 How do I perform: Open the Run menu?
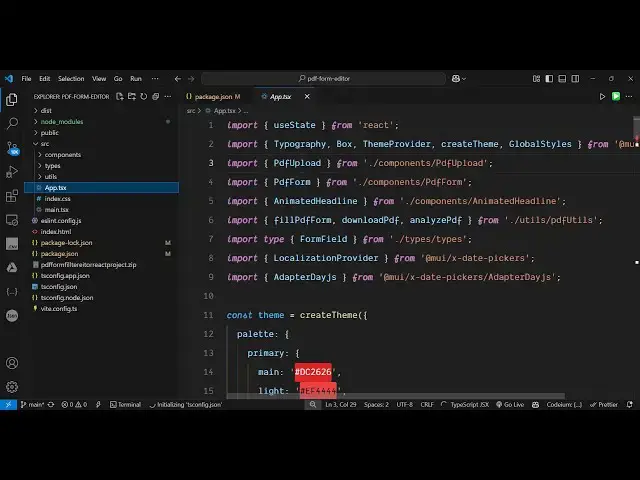tap(136, 78)
